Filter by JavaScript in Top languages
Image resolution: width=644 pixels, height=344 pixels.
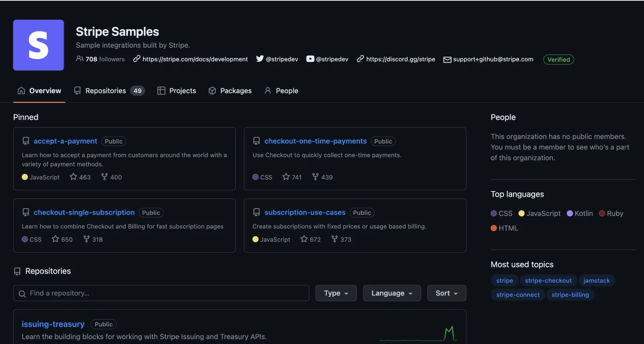tap(540, 213)
